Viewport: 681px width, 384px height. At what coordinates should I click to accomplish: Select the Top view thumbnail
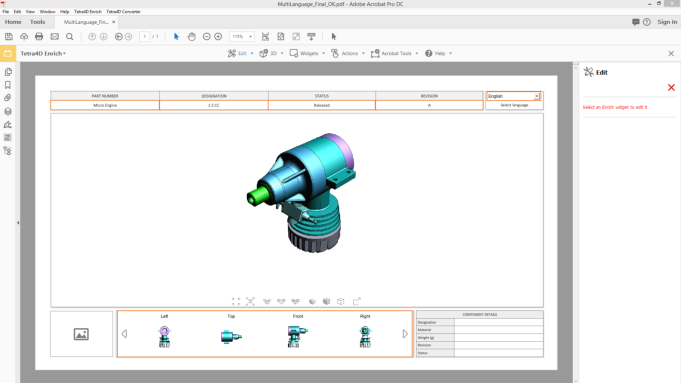[231, 336]
